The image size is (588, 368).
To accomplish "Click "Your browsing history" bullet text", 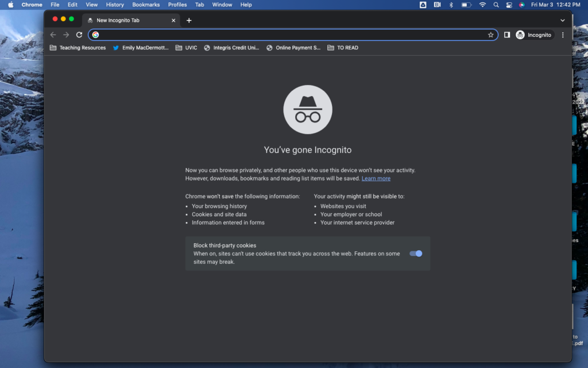I will point(219,206).
